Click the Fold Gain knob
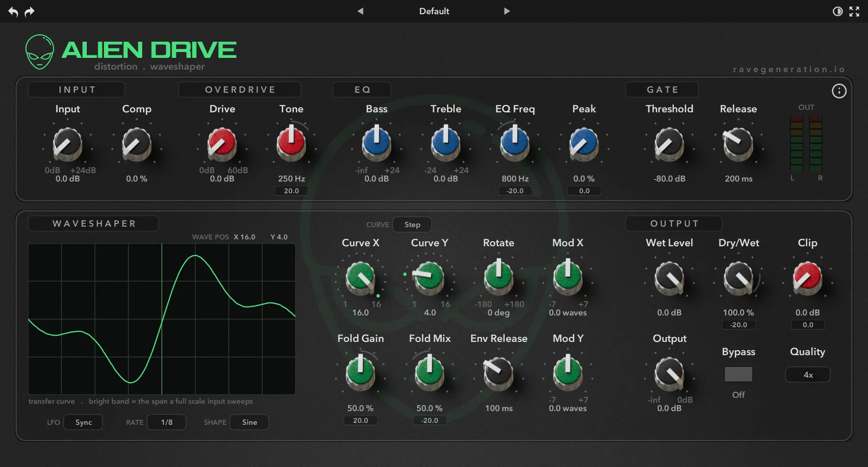Image resolution: width=868 pixels, height=467 pixels. [x=360, y=372]
